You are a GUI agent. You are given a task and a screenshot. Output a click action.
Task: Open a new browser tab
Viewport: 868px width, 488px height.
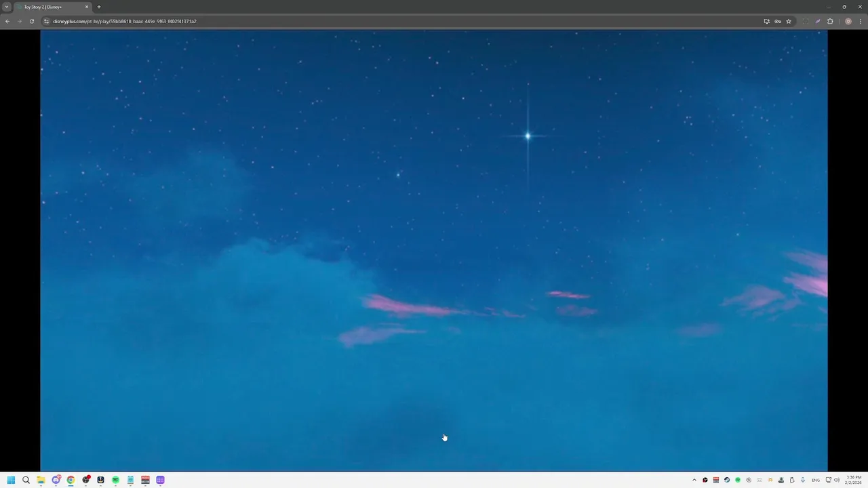(99, 7)
